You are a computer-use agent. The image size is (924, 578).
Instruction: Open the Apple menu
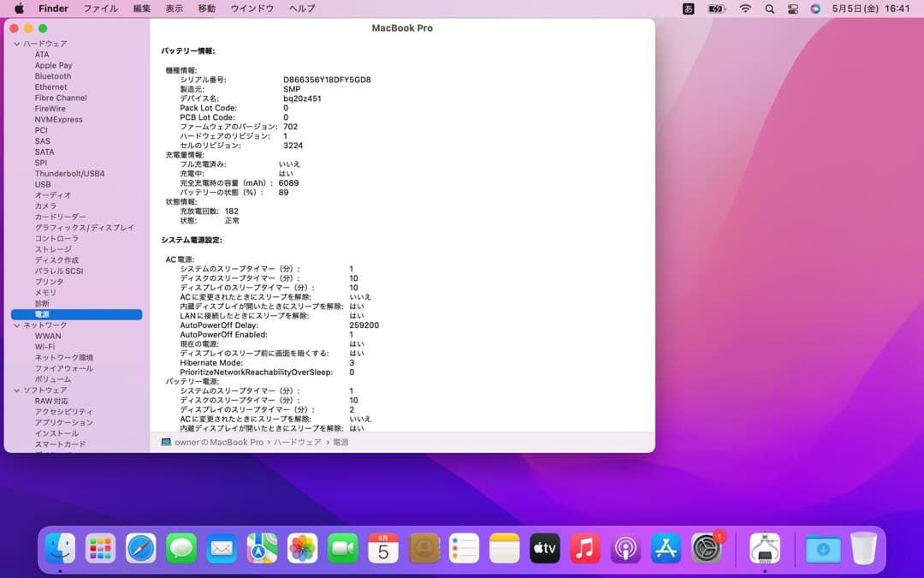[x=19, y=9]
